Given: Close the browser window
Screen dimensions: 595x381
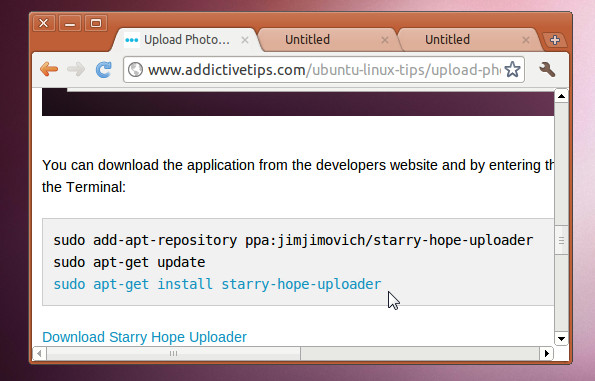Looking at the screenshot, I should (44, 23).
